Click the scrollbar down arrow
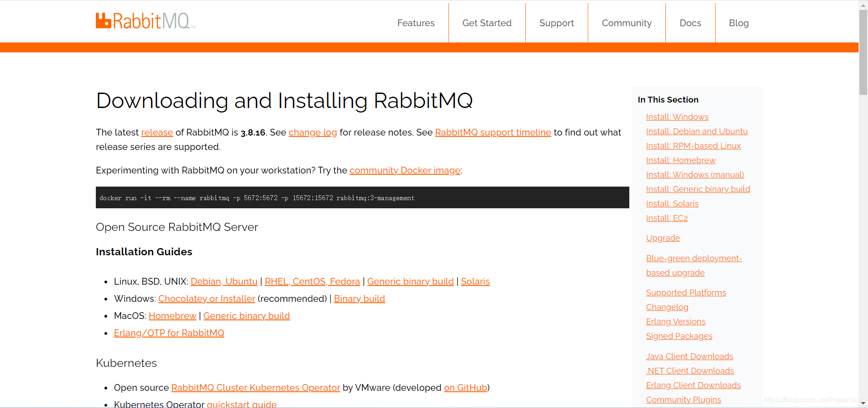868x408 pixels. point(863,403)
